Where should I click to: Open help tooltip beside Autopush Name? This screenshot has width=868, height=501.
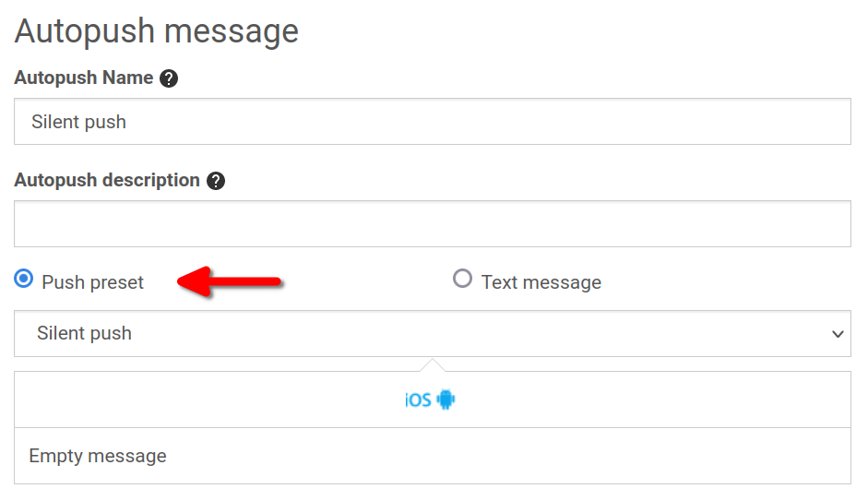169,78
